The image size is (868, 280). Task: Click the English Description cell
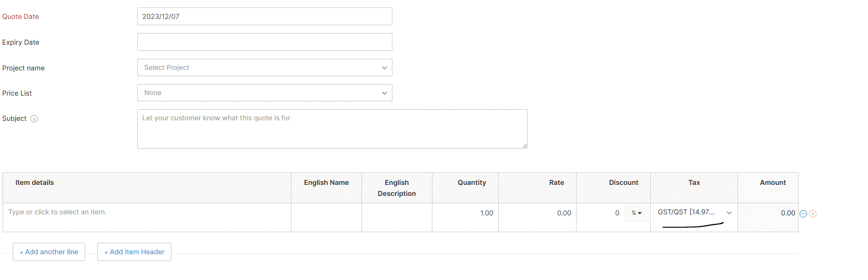pos(397,217)
